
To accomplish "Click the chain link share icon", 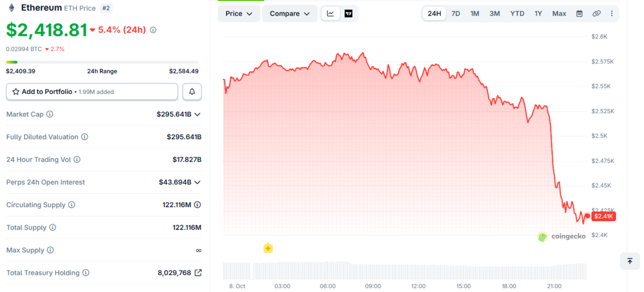I will point(596,13).
